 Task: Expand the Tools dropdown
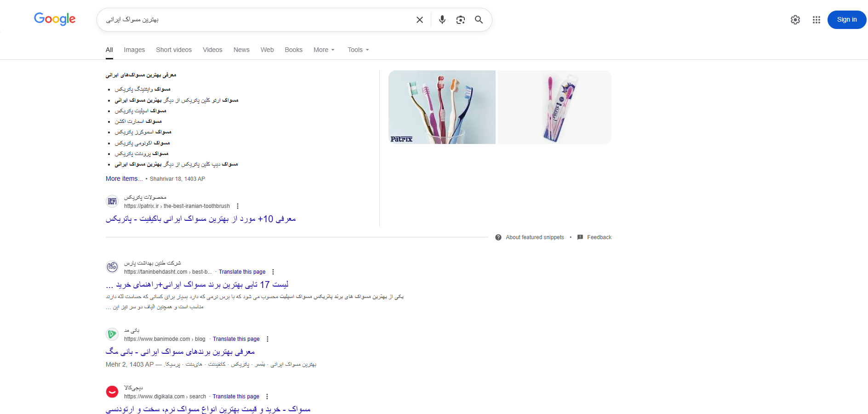(x=358, y=50)
